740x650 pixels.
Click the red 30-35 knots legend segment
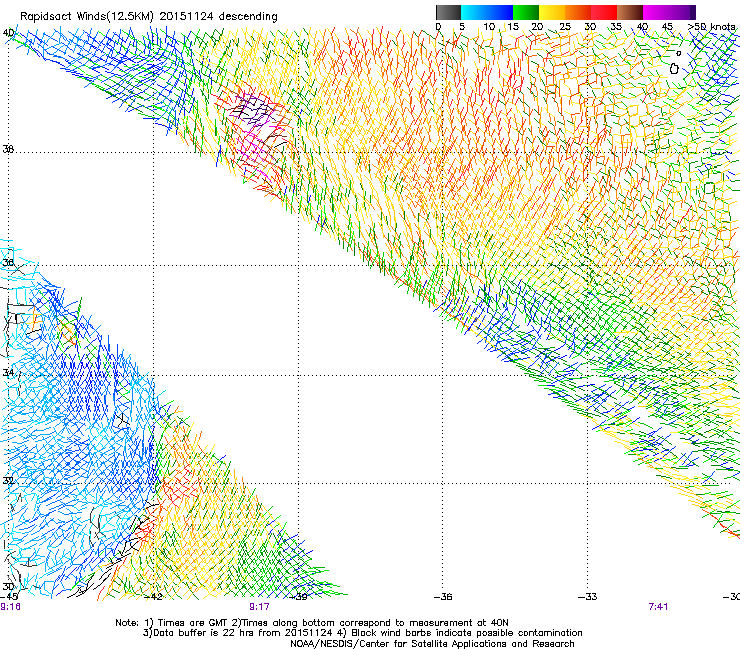604,12
